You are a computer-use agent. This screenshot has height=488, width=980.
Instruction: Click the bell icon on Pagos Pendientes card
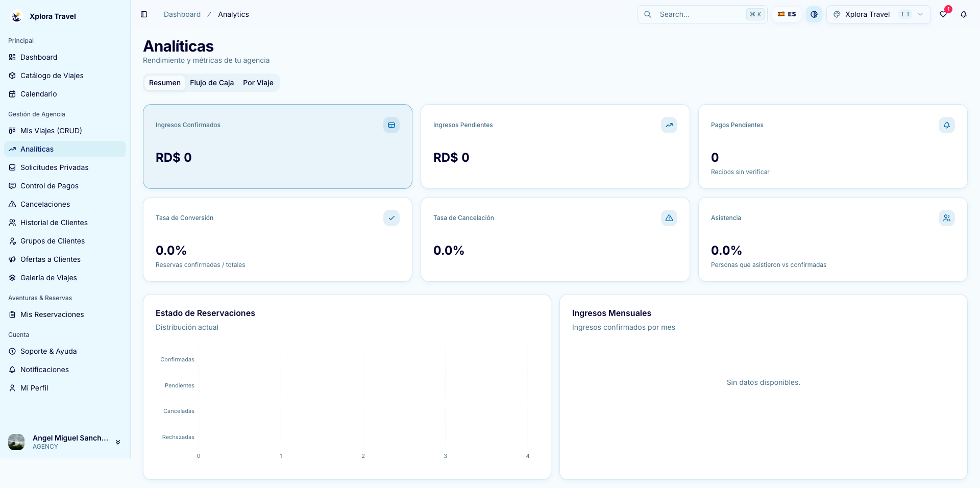pyautogui.click(x=947, y=125)
